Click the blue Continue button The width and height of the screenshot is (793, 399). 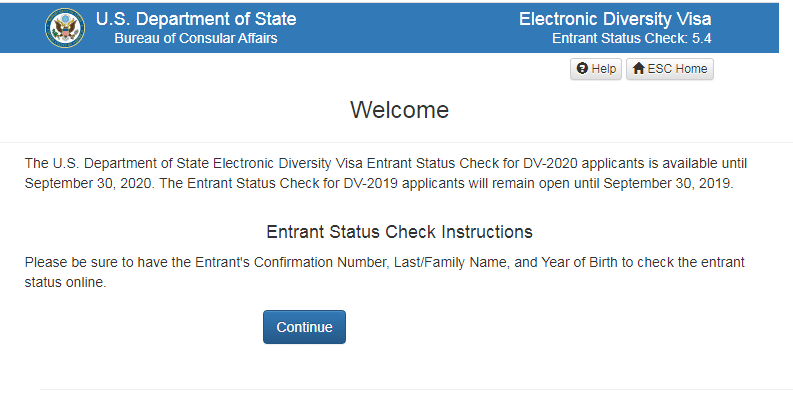point(304,327)
